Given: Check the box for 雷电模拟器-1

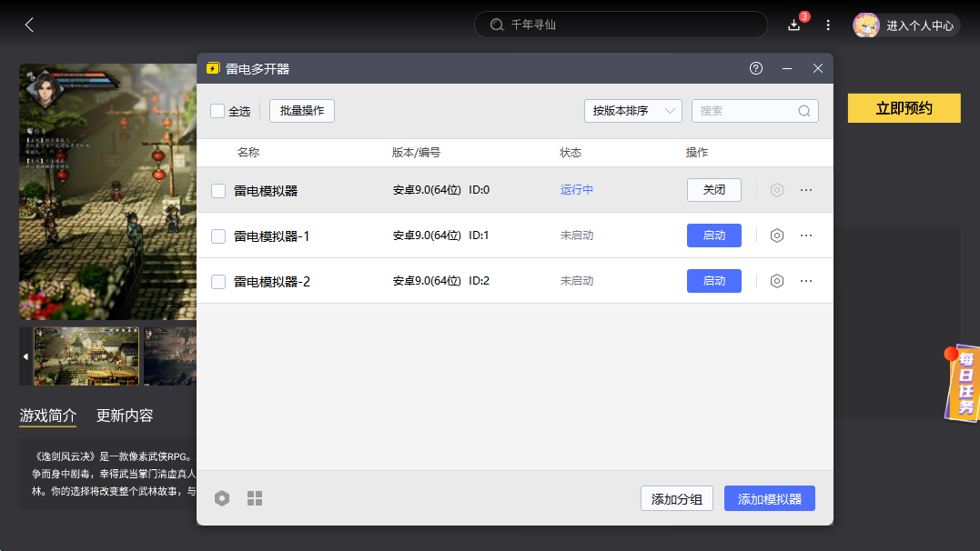Looking at the screenshot, I should click(218, 236).
